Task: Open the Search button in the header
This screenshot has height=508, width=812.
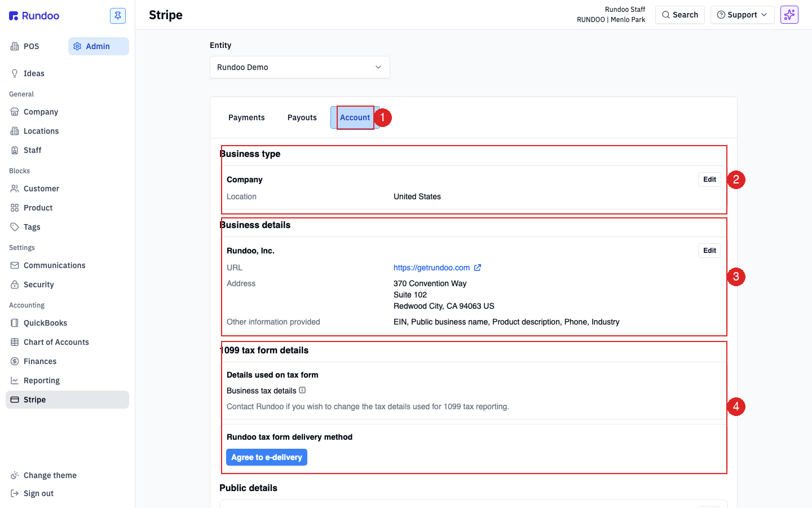Action: [680, 15]
